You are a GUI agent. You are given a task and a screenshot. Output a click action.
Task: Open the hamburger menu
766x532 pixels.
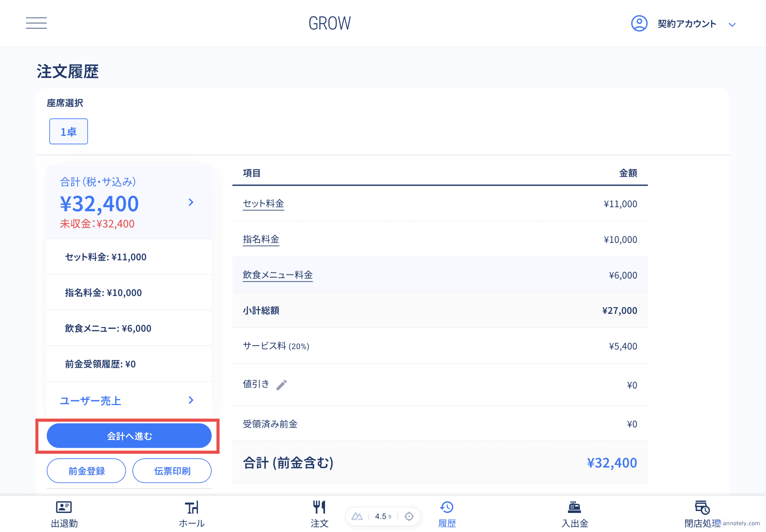point(36,23)
